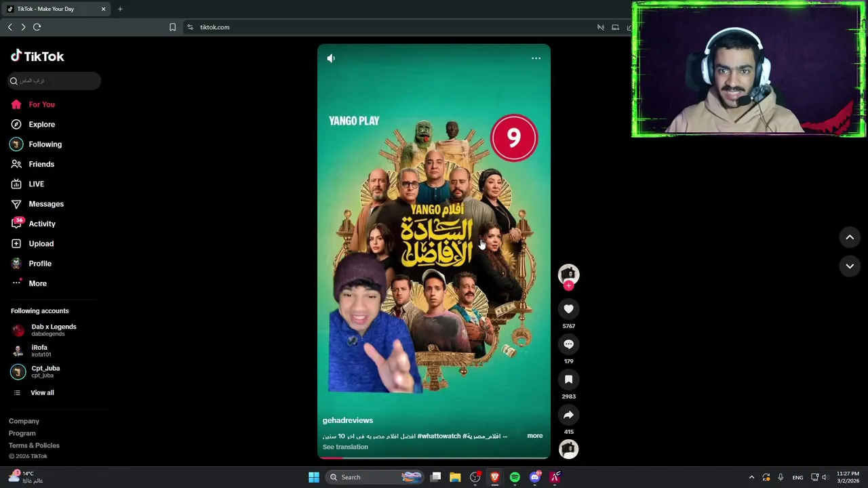The width and height of the screenshot is (868, 488).
Task: Open the comments bubble icon
Action: (568, 344)
